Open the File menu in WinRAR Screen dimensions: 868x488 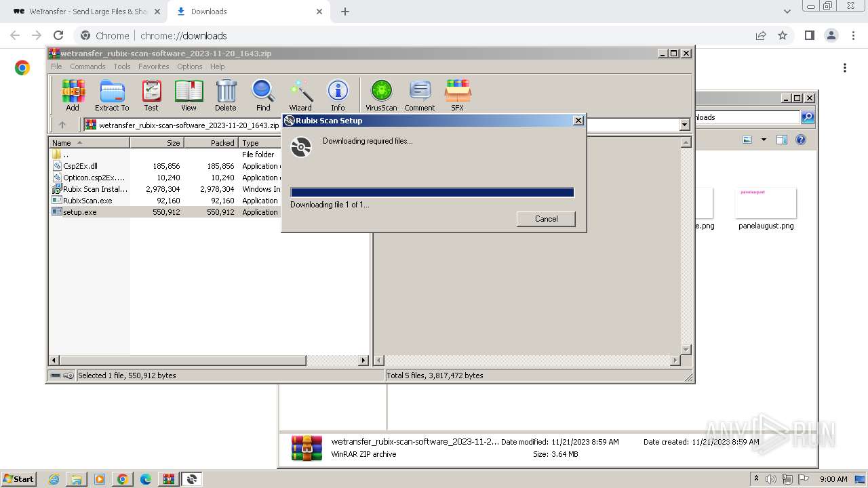tap(56, 66)
